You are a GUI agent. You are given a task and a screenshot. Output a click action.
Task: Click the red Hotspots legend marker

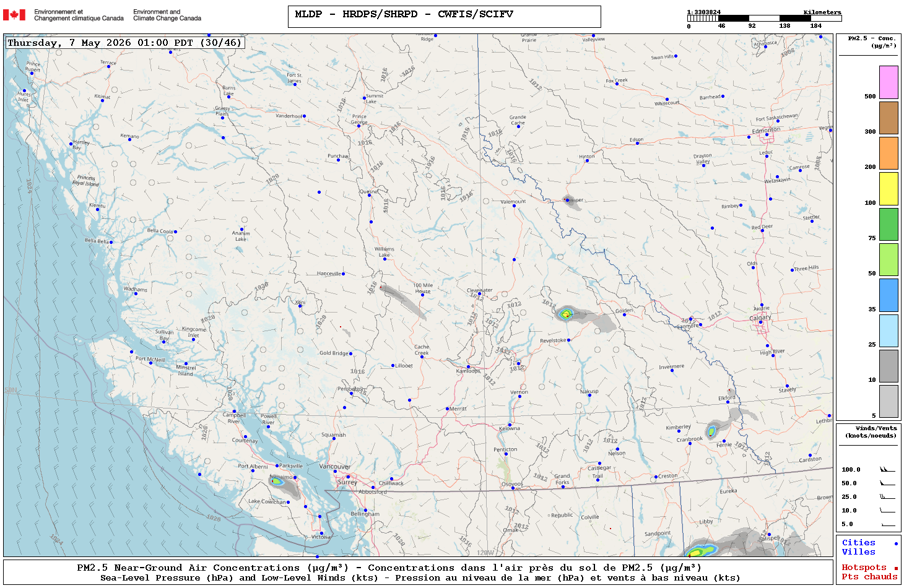tap(896, 568)
